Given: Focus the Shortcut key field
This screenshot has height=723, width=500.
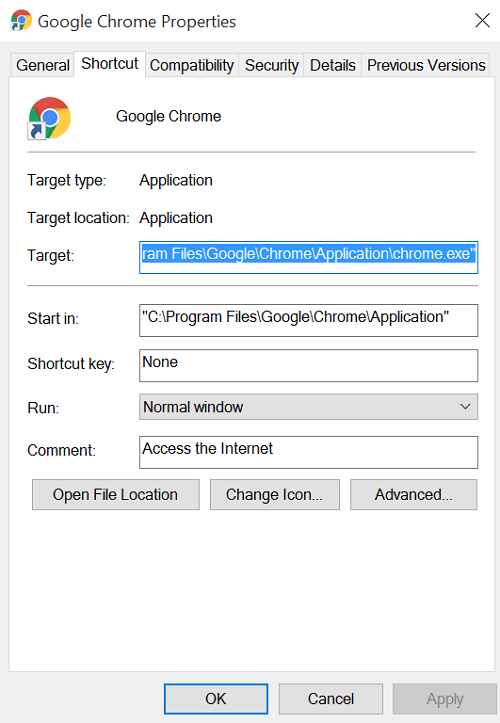Looking at the screenshot, I should (x=308, y=366).
